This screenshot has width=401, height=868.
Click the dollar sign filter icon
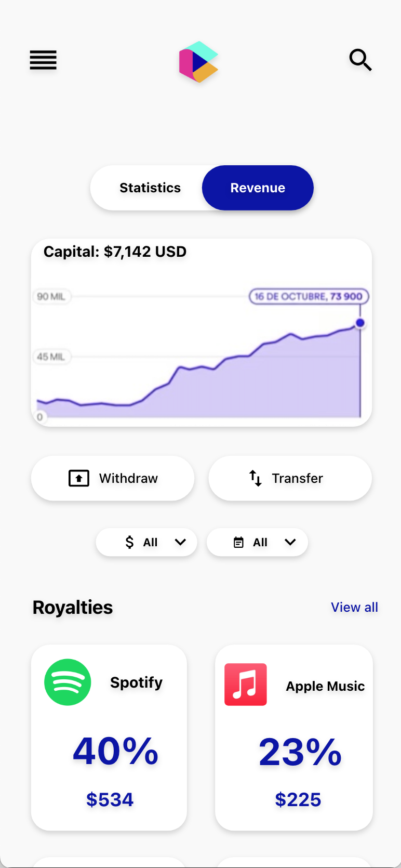tap(130, 543)
